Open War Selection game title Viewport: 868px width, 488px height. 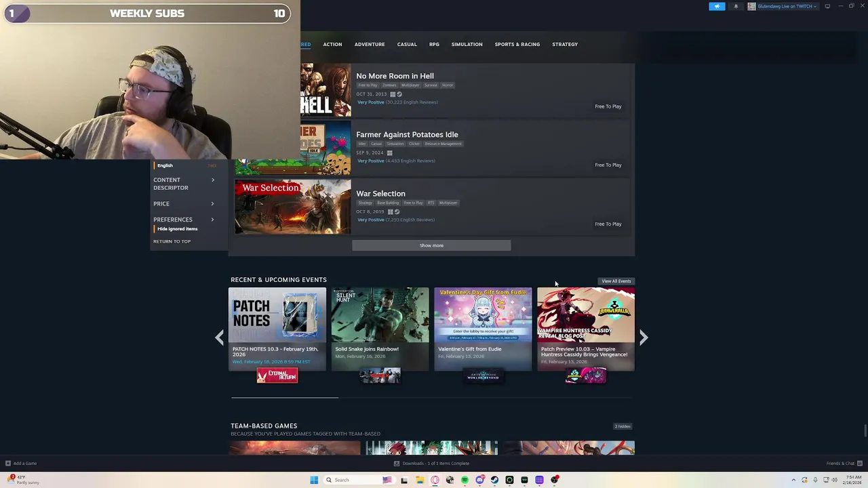click(x=380, y=193)
